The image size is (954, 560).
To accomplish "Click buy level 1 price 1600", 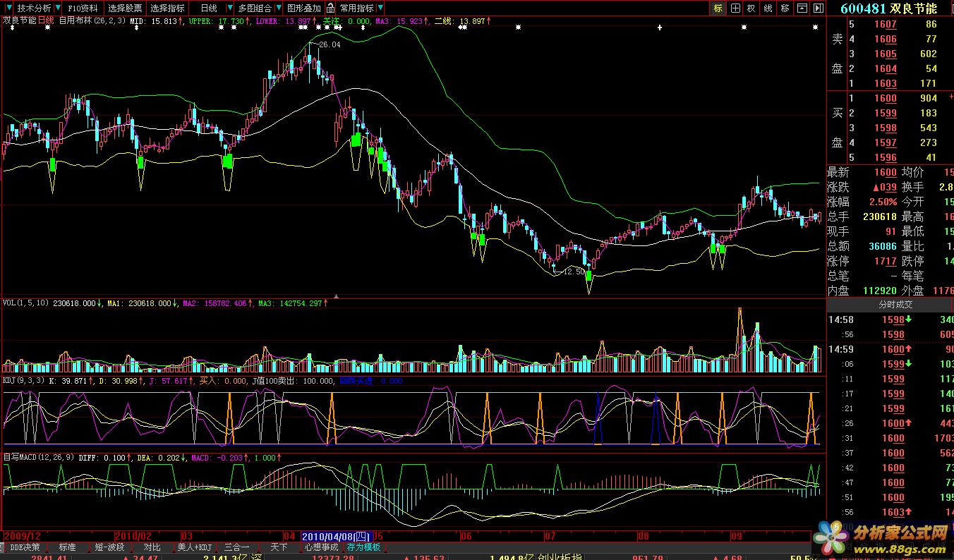I will pos(886,99).
